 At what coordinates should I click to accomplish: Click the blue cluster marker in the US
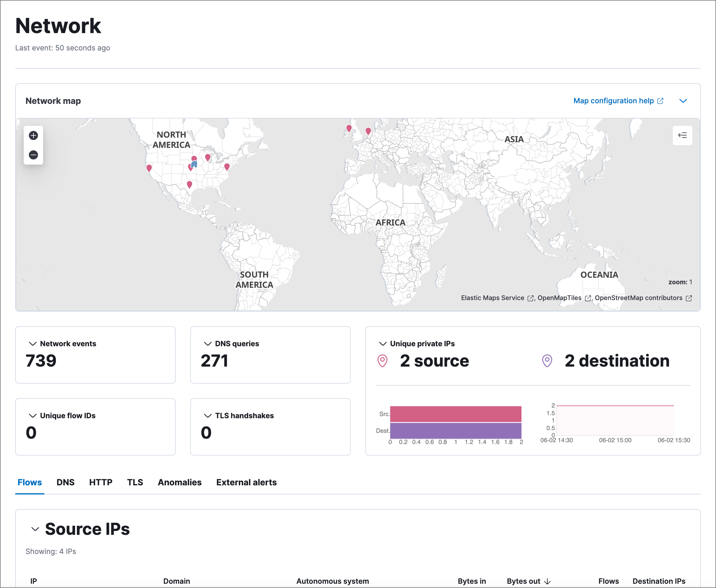pos(194,165)
